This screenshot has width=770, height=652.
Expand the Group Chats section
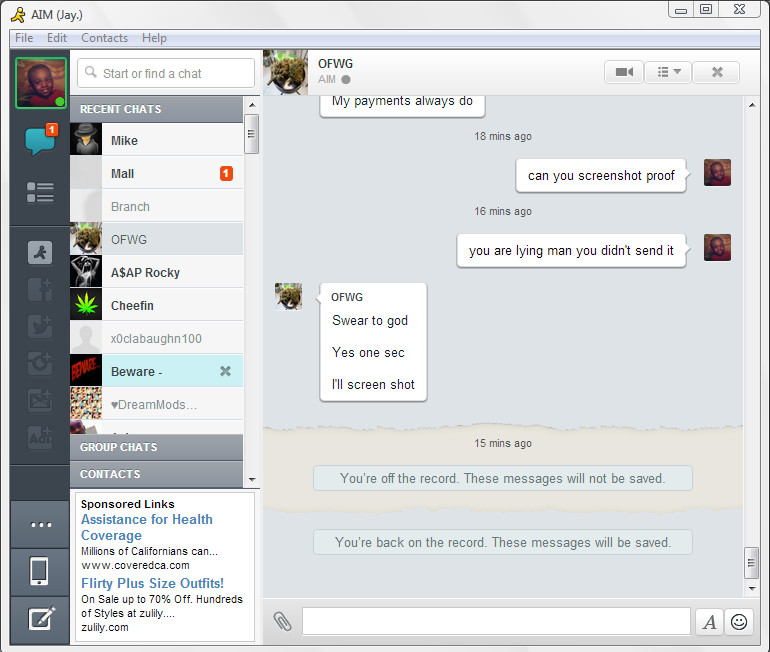click(x=157, y=447)
